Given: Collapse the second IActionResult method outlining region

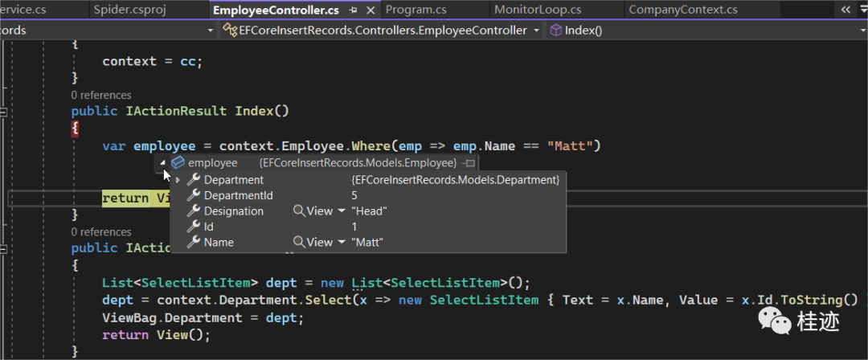Looking at the screenshot, I should [3, 247].
